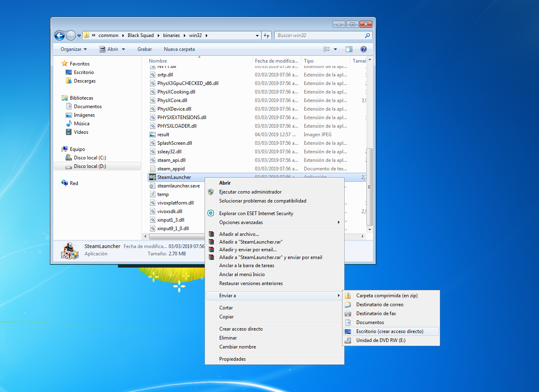
Task: Open the Organizar dropdown menu
Action: pos(74,49)
